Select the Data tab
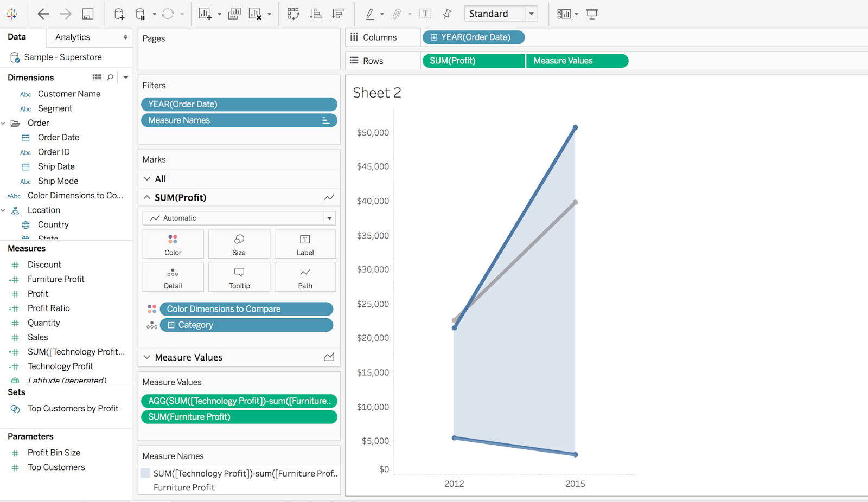 coord(17,37)
